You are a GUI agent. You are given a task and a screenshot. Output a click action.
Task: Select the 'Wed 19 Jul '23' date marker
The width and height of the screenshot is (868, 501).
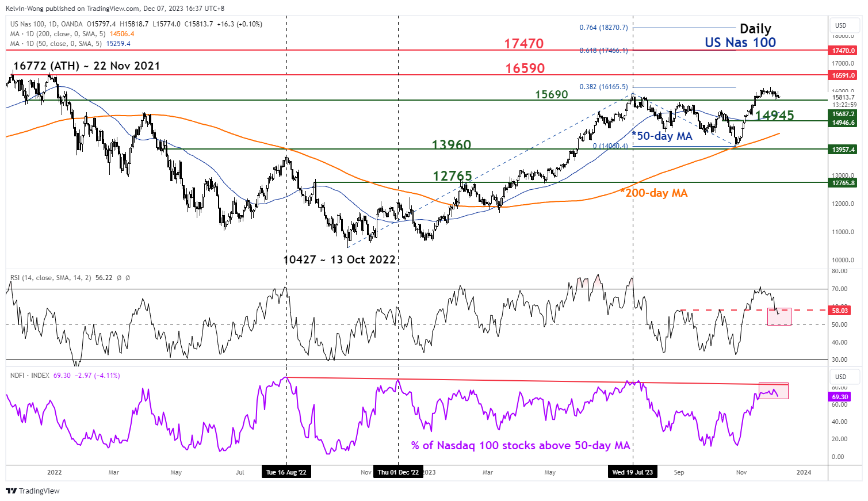[x=633, y=472]
